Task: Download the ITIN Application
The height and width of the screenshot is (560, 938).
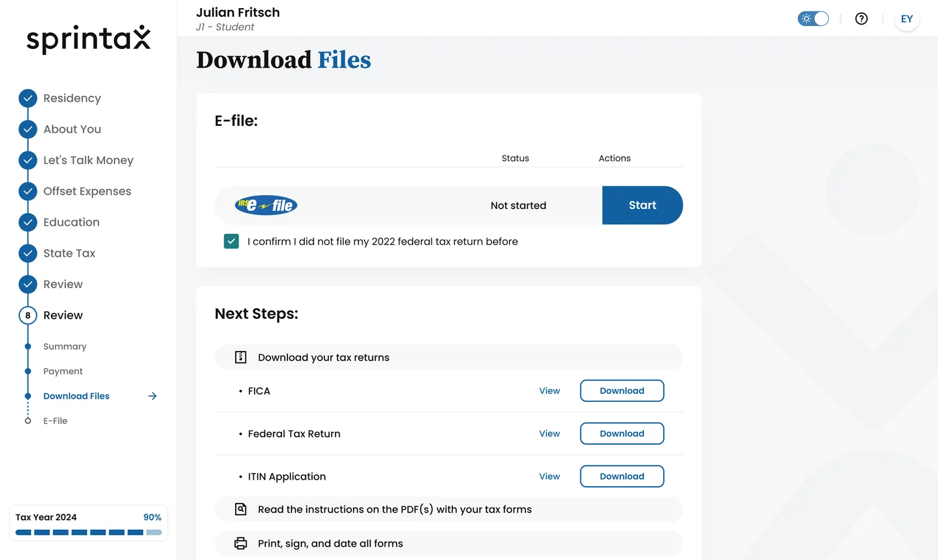Action: coord(622,476)
